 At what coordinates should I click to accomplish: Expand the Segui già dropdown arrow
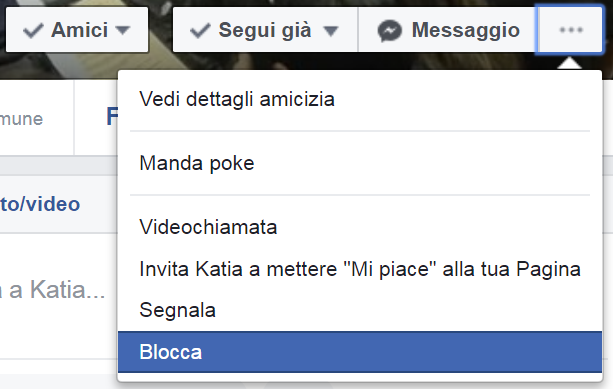[331, 31]
